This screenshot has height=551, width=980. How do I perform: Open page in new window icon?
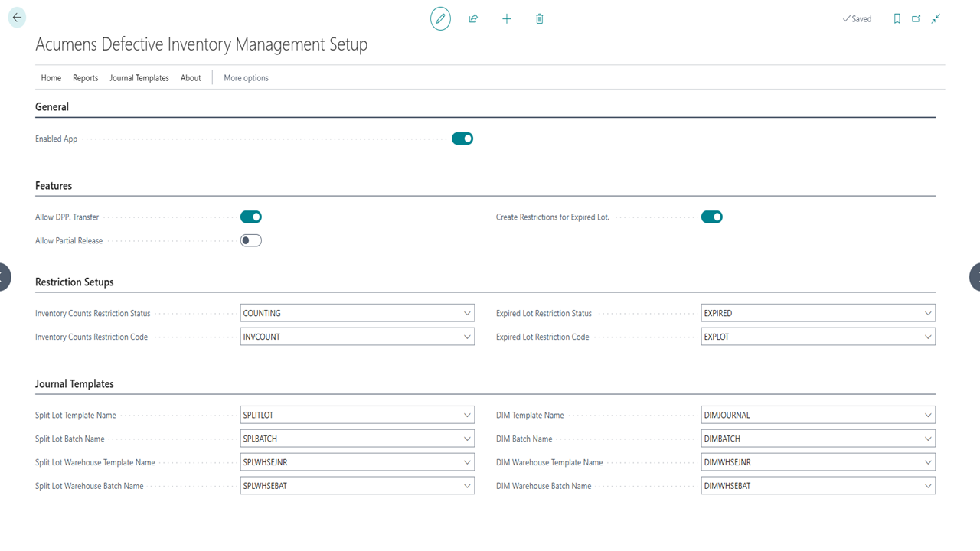point(916,18)
